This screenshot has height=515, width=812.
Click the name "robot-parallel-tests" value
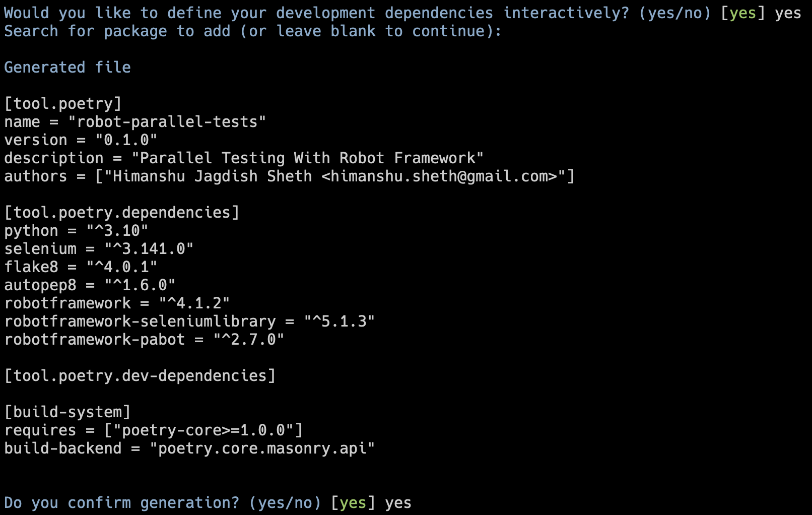point(167,122)
